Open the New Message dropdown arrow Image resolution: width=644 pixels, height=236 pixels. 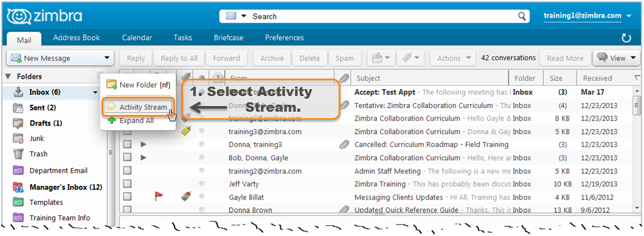coord(107,58)
